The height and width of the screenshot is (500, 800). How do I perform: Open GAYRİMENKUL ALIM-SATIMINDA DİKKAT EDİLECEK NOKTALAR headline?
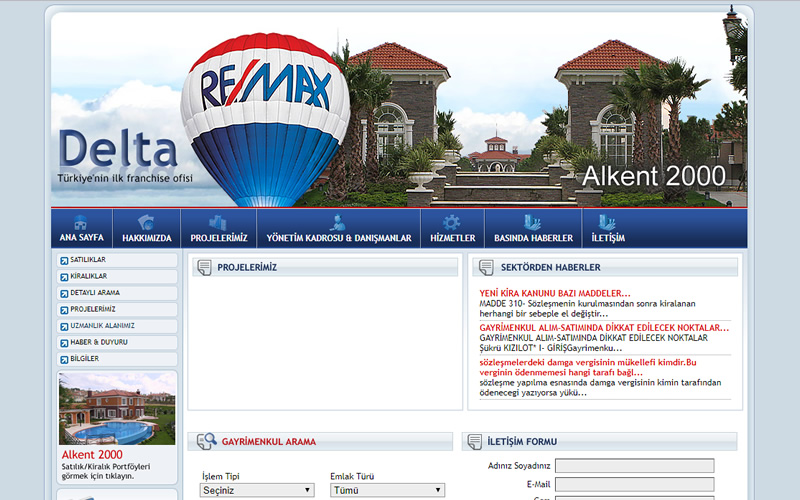click(x=604, y=328)
